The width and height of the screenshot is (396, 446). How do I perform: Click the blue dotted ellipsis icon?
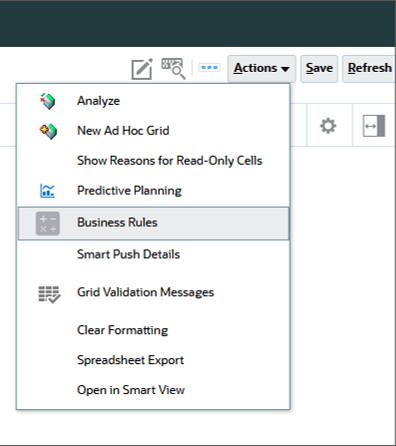tap(209, 68)
